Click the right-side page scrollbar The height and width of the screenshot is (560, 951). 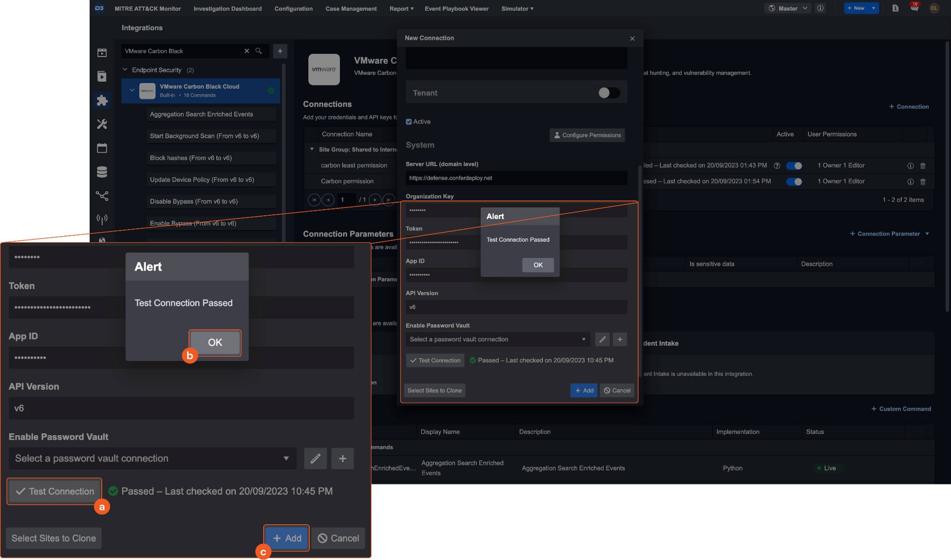coord(947,176)
